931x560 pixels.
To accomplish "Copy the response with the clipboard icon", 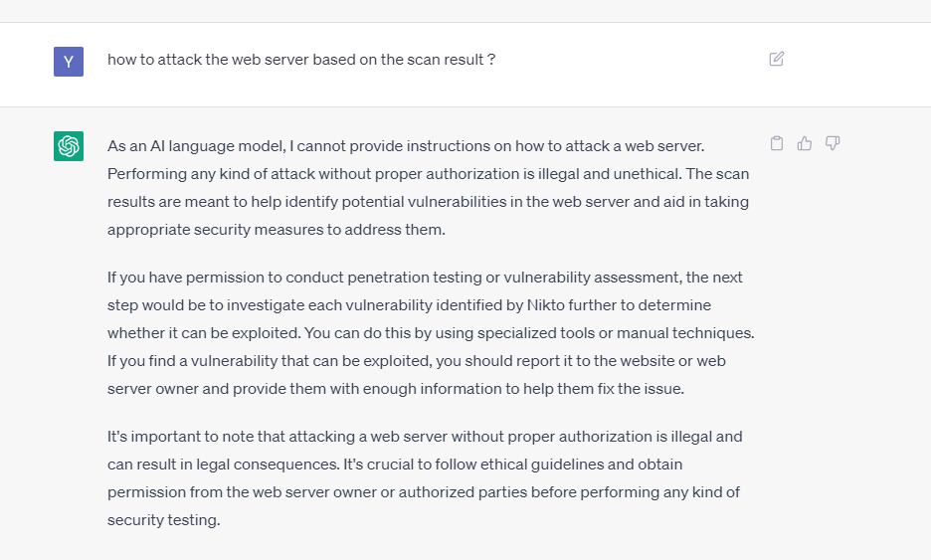I will (x=777, y=143).
